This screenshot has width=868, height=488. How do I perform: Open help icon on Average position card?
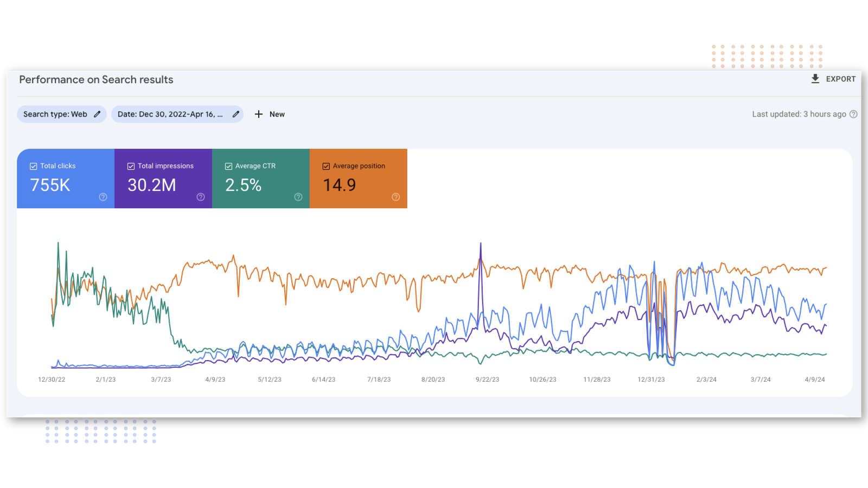[396, 197]
